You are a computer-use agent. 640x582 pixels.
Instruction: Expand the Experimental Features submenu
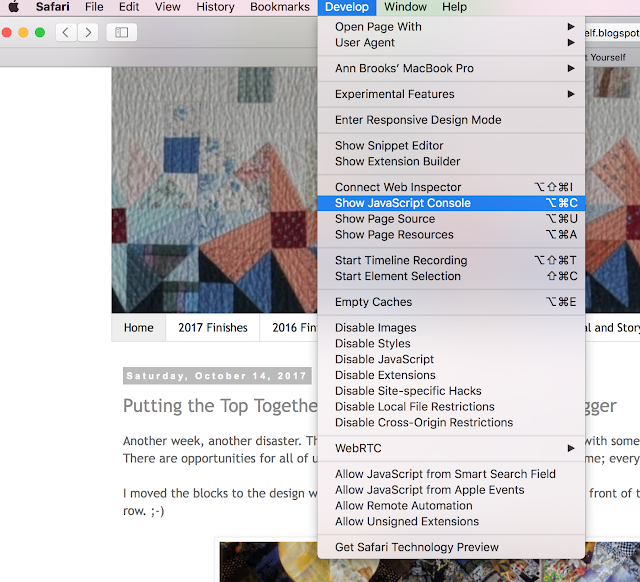tap(451, 94)
